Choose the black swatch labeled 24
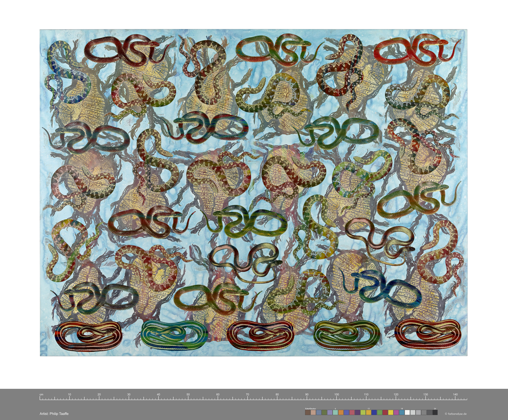The height and width of the screenshot is (420, 508). point(435,412)
